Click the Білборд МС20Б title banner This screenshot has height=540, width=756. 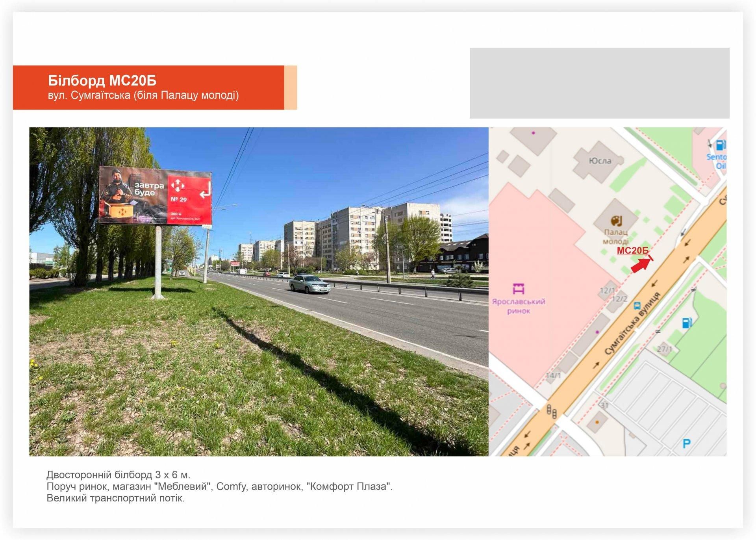[148, 87]
